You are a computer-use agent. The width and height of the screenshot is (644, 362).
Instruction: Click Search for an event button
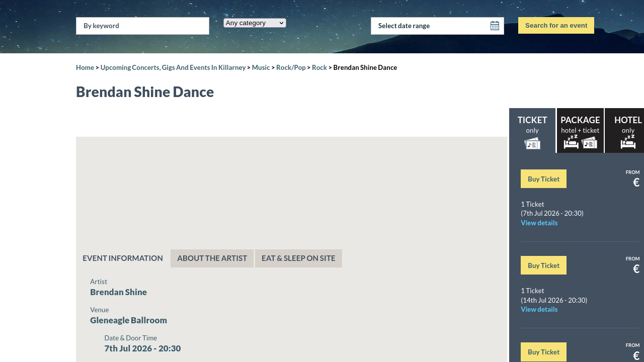tap(556, 26)
